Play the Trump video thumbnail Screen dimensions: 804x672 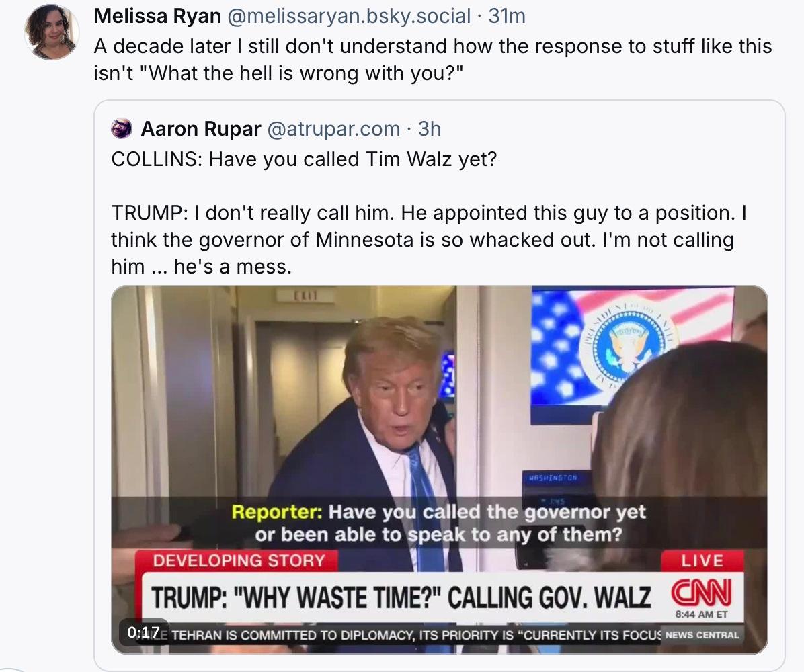tap(440, 470)
